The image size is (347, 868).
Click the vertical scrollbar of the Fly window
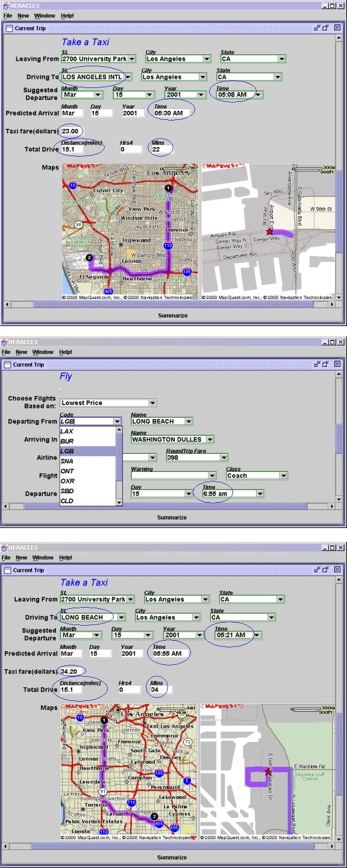339,436
